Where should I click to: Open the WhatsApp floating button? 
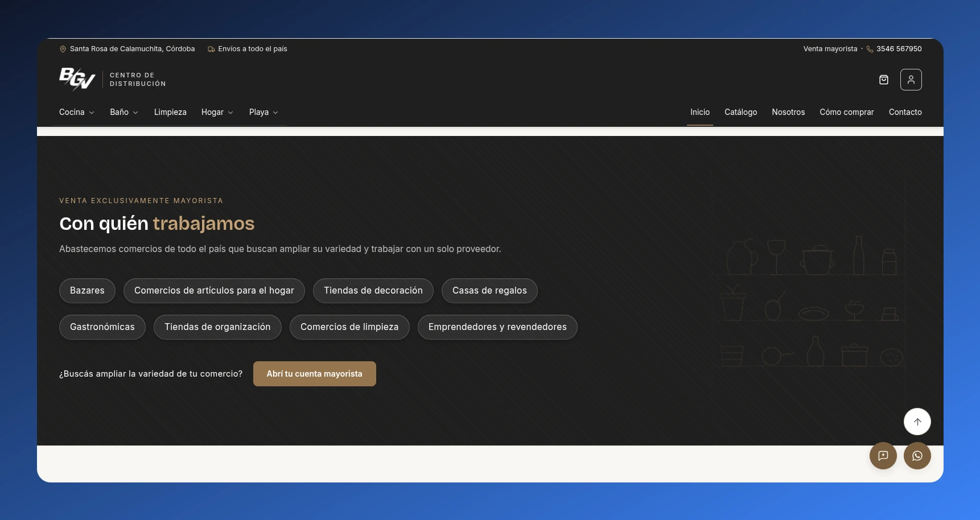coord(917,456)
